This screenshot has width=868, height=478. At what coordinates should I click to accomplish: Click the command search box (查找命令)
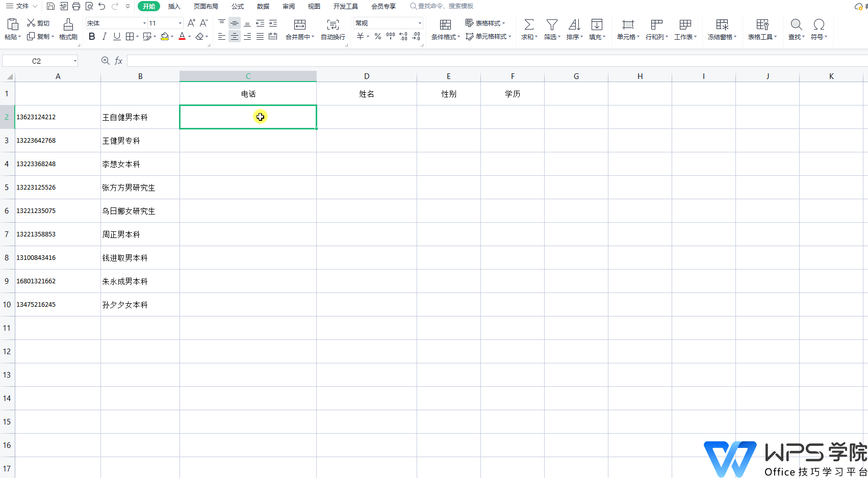click(x=442, y=6)
